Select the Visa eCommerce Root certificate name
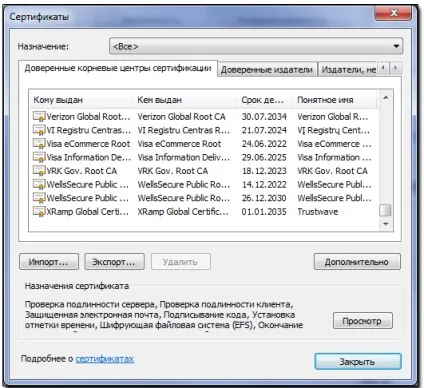The image size is (424, 388). (x=88, y=144)
